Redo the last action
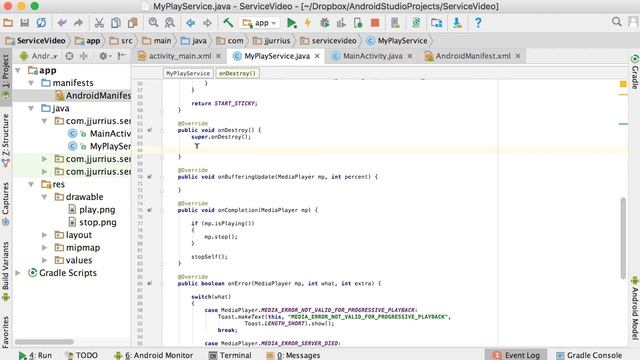Viewport: 640px width, 360px height. (78, 23)
